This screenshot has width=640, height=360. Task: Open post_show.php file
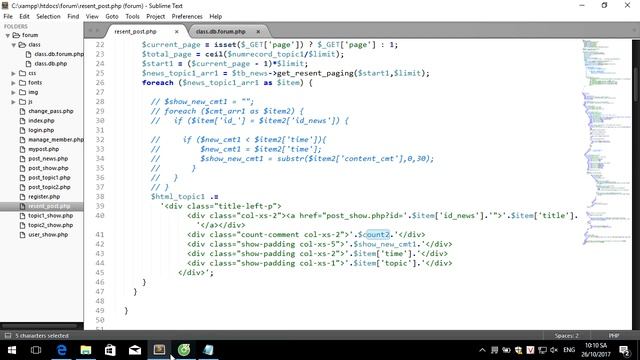[48, 168]
